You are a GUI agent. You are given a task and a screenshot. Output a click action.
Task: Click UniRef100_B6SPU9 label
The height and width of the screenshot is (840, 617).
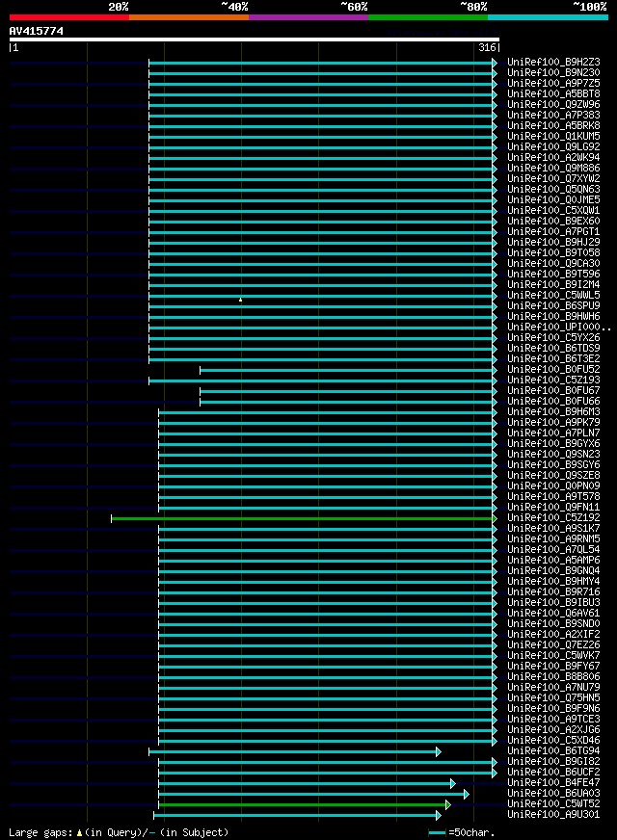[553, 306]
